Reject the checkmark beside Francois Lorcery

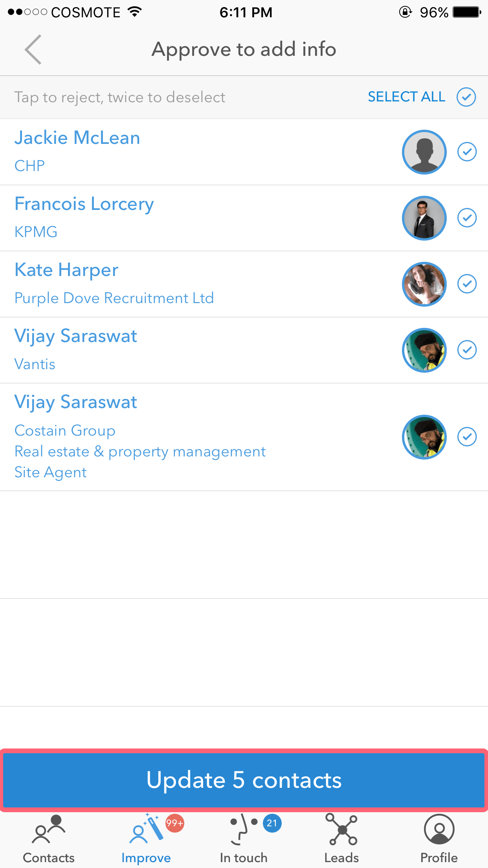[x=467, y=218]
